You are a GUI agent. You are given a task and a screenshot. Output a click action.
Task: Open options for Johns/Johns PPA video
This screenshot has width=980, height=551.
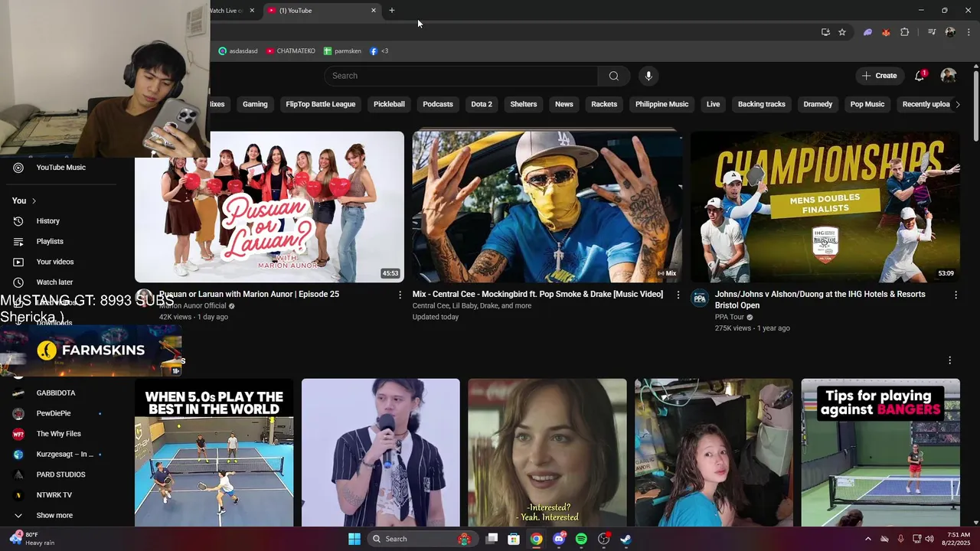[x=955, y=295]
